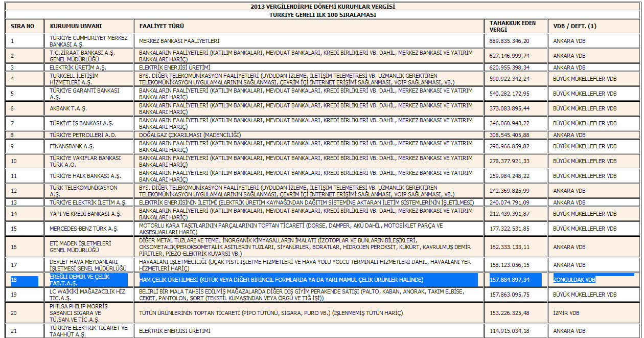Select TÜRK TELEKOMÜNİKASYON A.Ş. company cell
Image resolution: width=644 pixels, height=338 pixels.
(89, 191)
